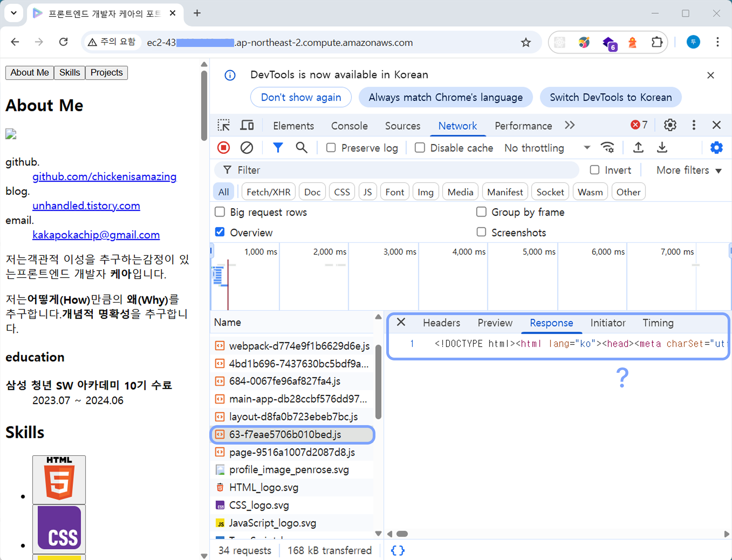Image resolution: width=732 pixels, height=560 pixels.
Task: Open network search with magnifier icon
Action: pos(301,148)
